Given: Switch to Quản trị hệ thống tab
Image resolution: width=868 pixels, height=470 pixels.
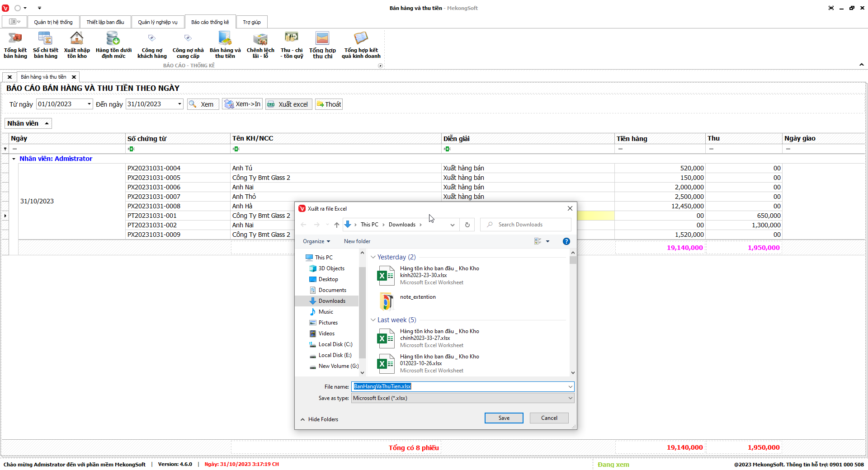Looking at the screenshot, I should click(53, 22).
